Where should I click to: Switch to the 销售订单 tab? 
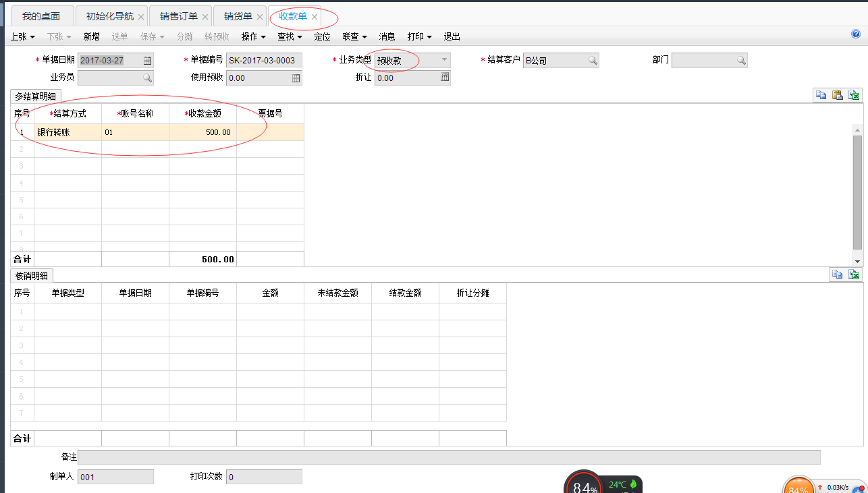click(x=179, y=16)
